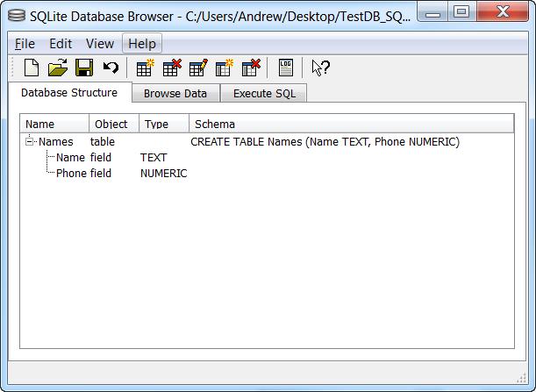The image size is (536, 392).
Task: Click the Create Table toolbar icon
Action: 145,68
